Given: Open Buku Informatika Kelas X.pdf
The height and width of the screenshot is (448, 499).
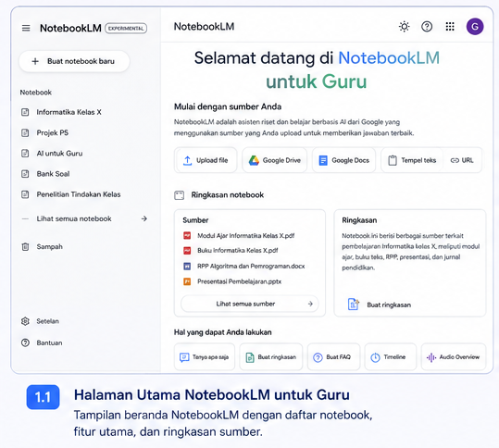Looking at the screenshot, I should pos(237,251).
